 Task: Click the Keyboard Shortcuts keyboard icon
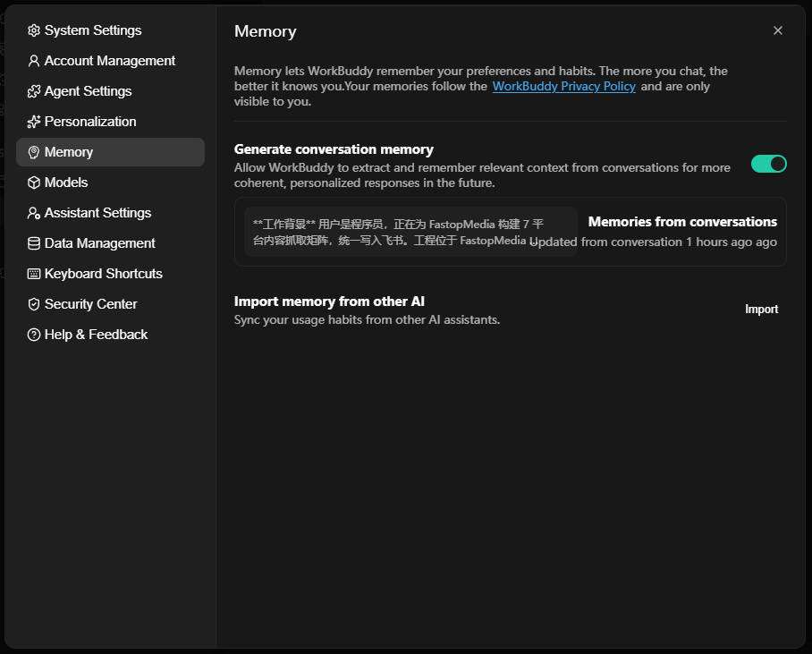(34, 274)
